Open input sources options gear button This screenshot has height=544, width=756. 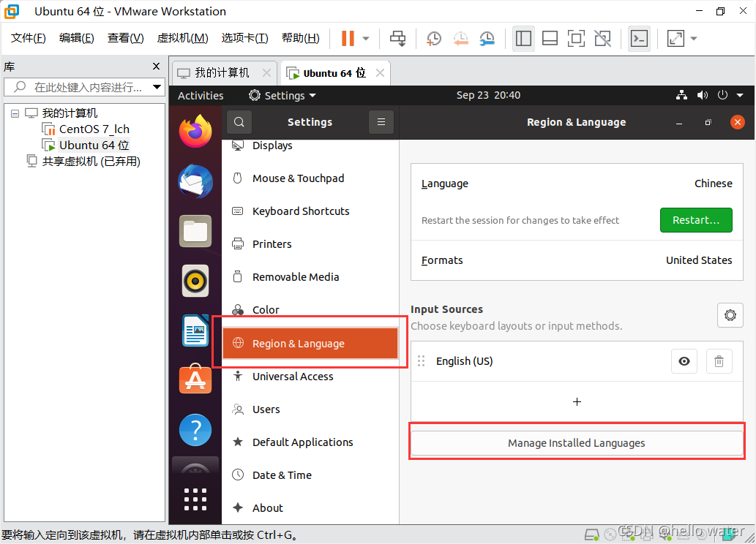(730, 315)
